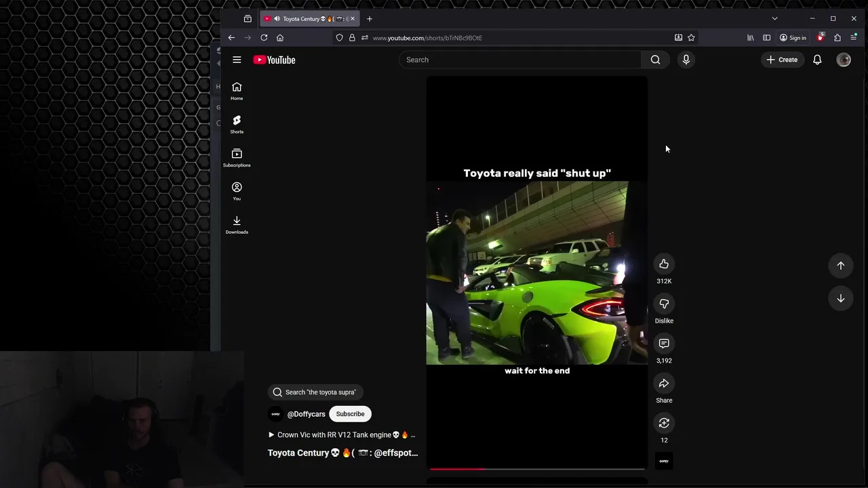View site security padlock information
This screenshot has height=488, width=868.
point(352,38)
